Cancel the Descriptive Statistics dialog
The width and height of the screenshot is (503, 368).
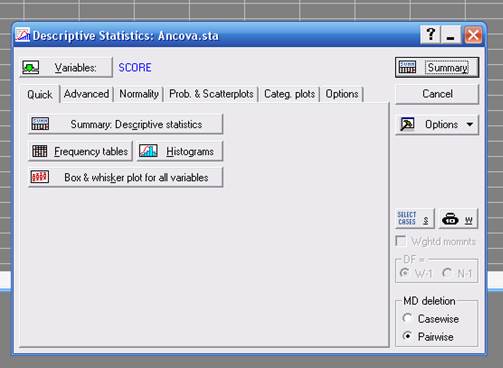coord(437,94)
